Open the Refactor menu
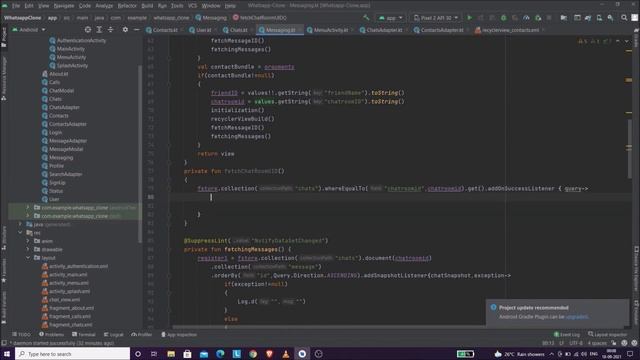640x360 pixels. (127, 6)
